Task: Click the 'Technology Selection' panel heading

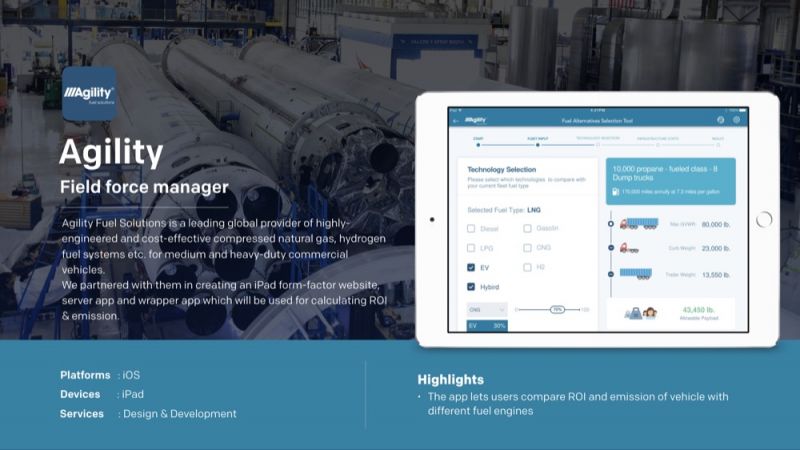Action: click(x=502, y=169)
